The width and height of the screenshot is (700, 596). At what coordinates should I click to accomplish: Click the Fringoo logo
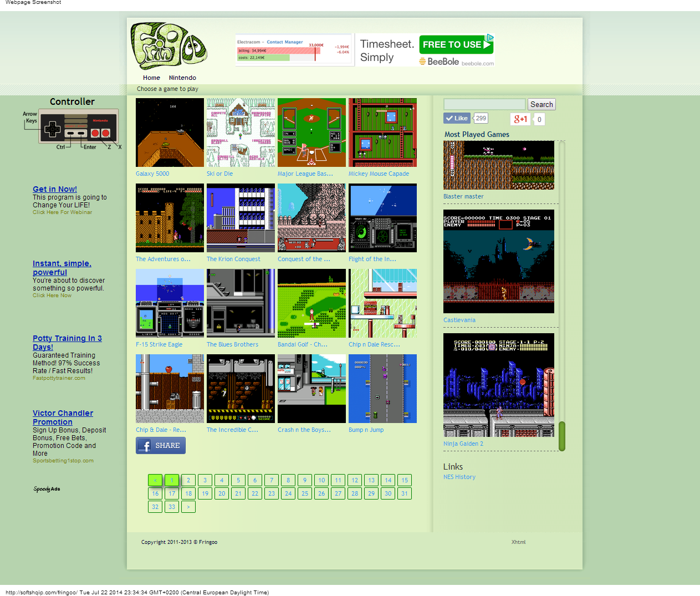pyautogui.click(x=168, y=47)
